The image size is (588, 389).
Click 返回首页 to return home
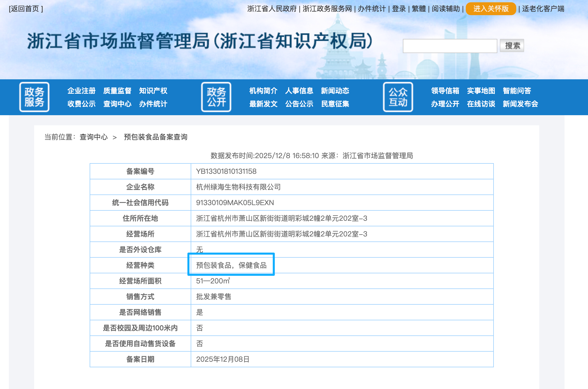click(25, 9)
